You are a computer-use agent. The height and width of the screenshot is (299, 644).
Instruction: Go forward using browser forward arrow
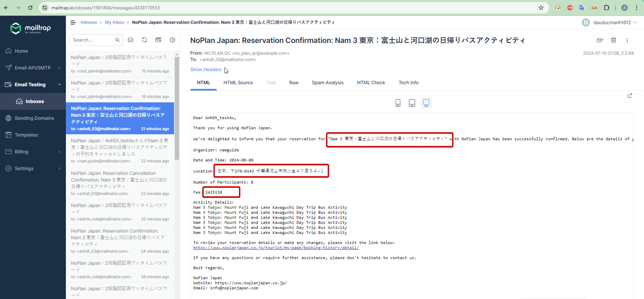(18, 8)
